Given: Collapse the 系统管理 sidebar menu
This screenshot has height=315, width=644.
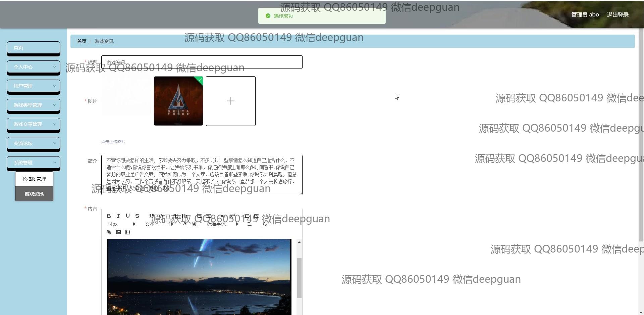Looking at the screenshot, I should 34,163.
